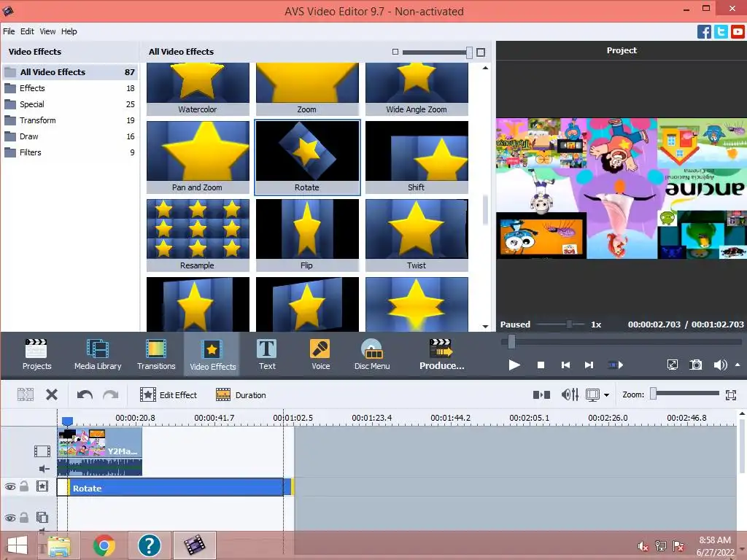Select the large thumbnails size icon
The width and height of the screenshot is (747, 560).
click(481, 52)
